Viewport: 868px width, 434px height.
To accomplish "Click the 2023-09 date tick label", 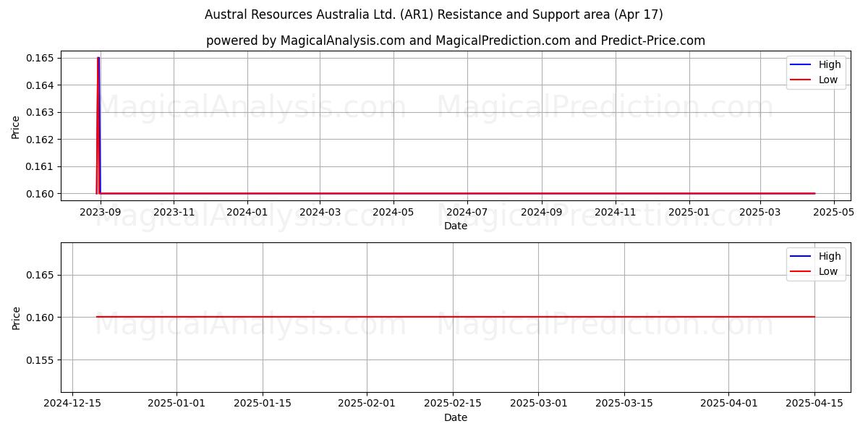I will (x=101, y=212).
